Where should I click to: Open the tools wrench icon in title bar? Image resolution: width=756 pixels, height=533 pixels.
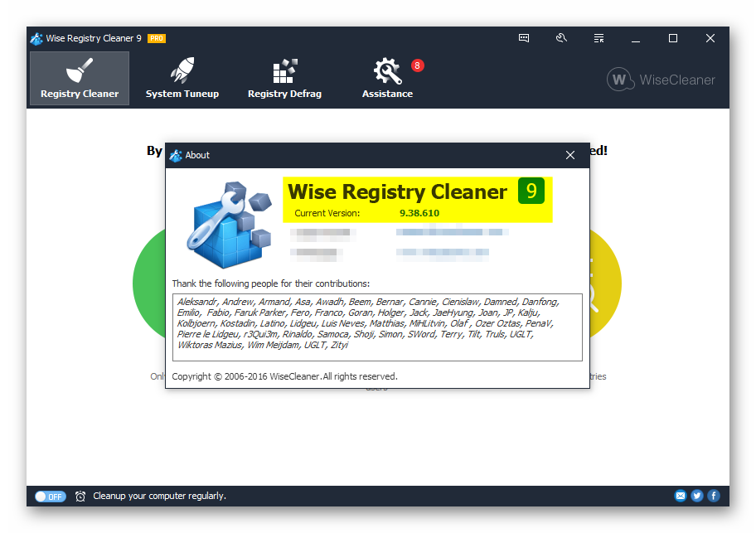pos(561,38)
